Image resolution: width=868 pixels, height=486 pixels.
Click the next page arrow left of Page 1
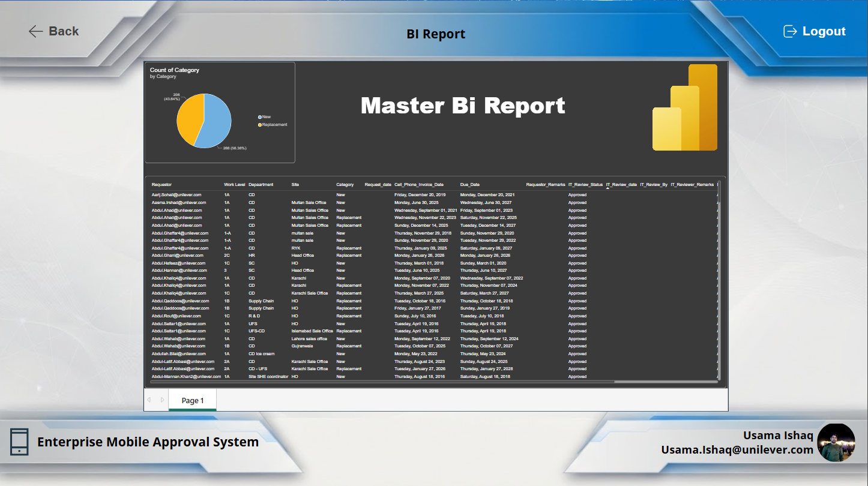click(x=162, y=400)
